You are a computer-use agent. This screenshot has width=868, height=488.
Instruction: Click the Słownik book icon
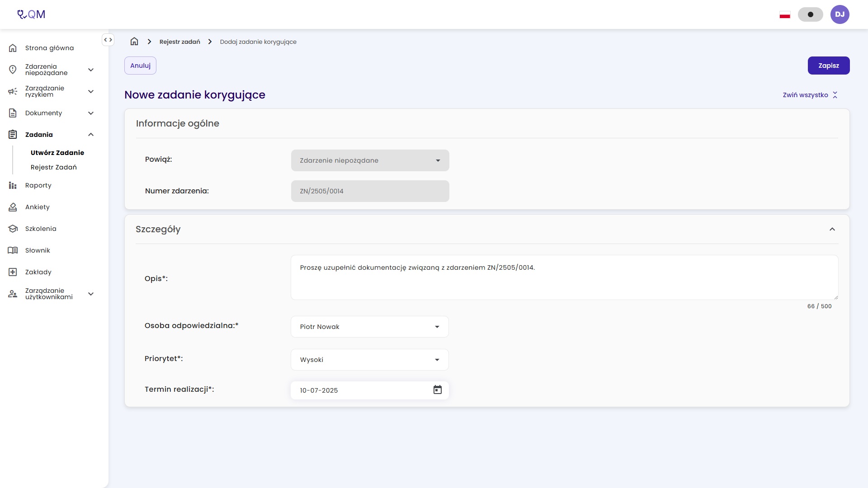13,250
